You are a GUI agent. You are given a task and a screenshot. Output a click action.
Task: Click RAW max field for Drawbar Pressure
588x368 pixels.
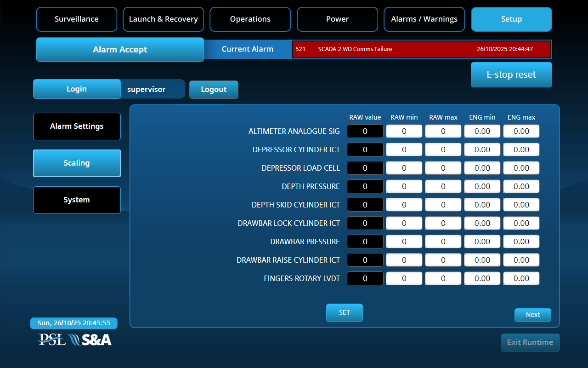(443, 242)
